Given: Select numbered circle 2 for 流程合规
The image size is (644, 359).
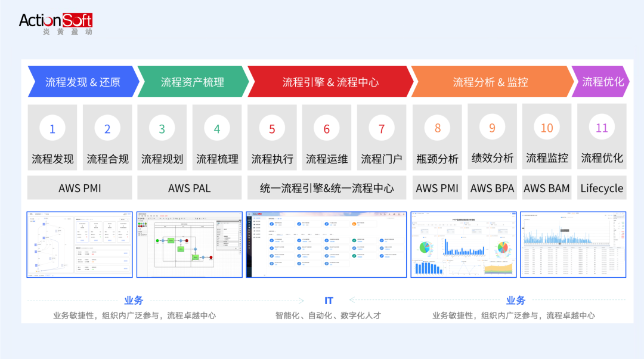Looking at the screenshot, I should point(107,129).
